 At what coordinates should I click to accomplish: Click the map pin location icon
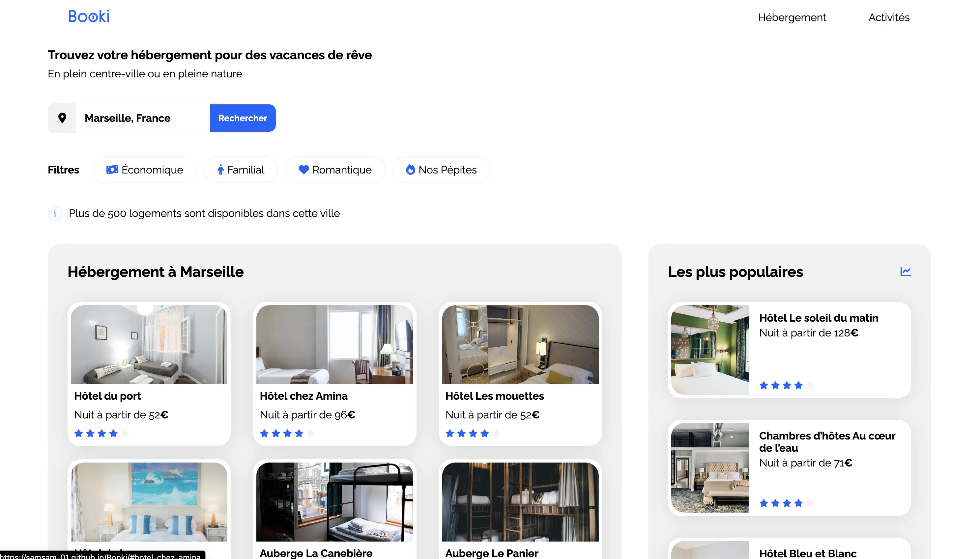pos(62,118)
